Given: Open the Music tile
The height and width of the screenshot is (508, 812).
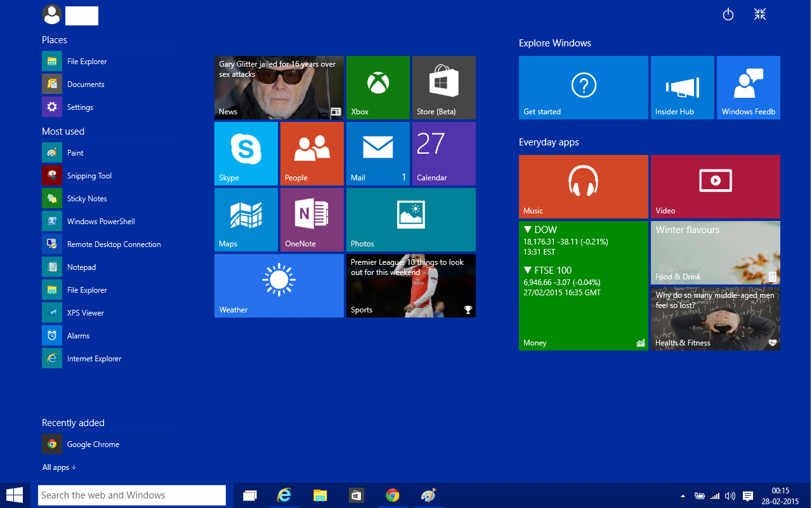Looking at the screenshot, I should pyautogui.click(x=584, y=187).
